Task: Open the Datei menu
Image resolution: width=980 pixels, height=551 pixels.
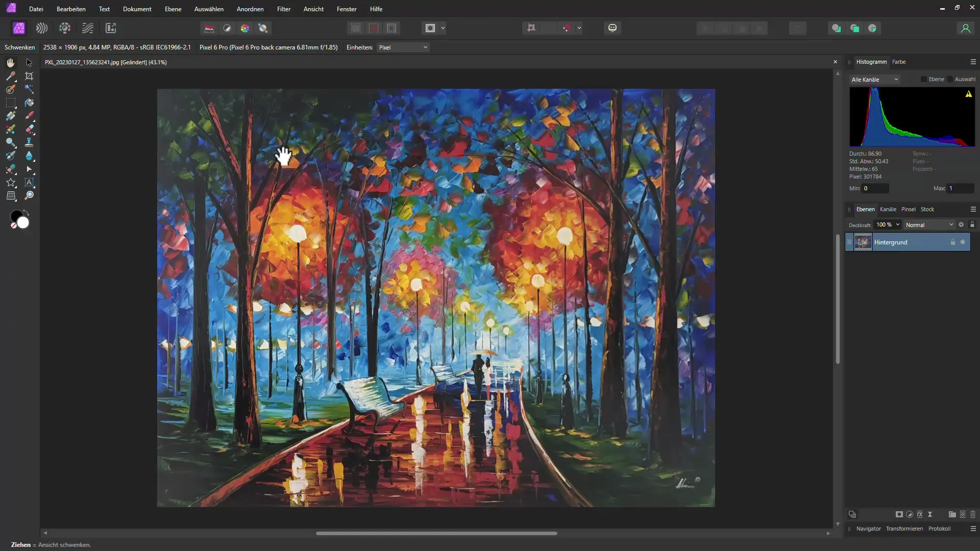Action: [x=36, y=9]
